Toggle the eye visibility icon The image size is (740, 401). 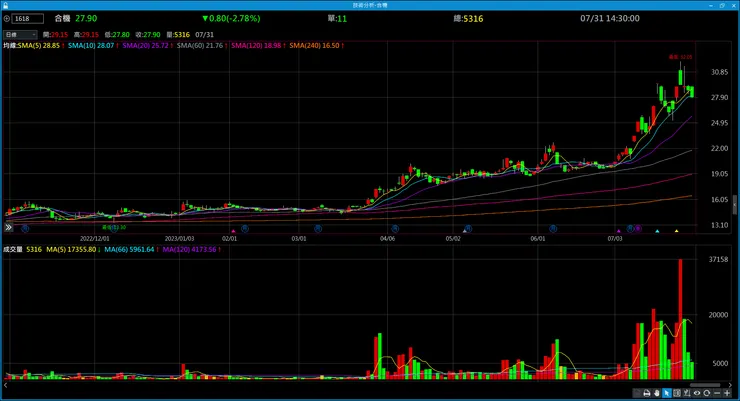tap(697, 393)
